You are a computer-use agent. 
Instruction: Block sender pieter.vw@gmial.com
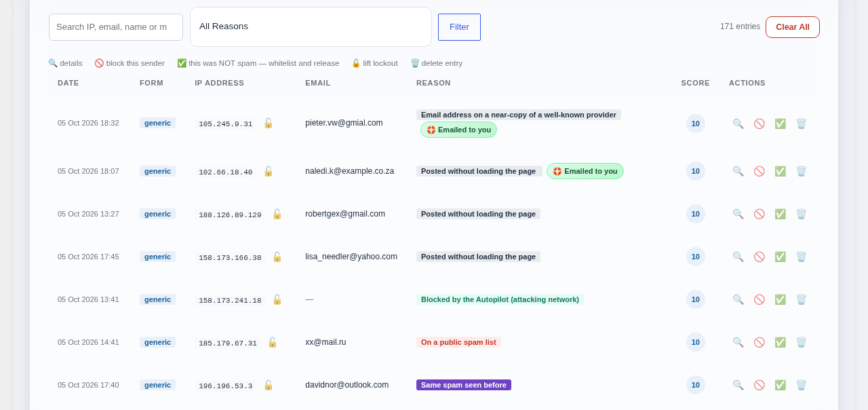coord(759,124)
